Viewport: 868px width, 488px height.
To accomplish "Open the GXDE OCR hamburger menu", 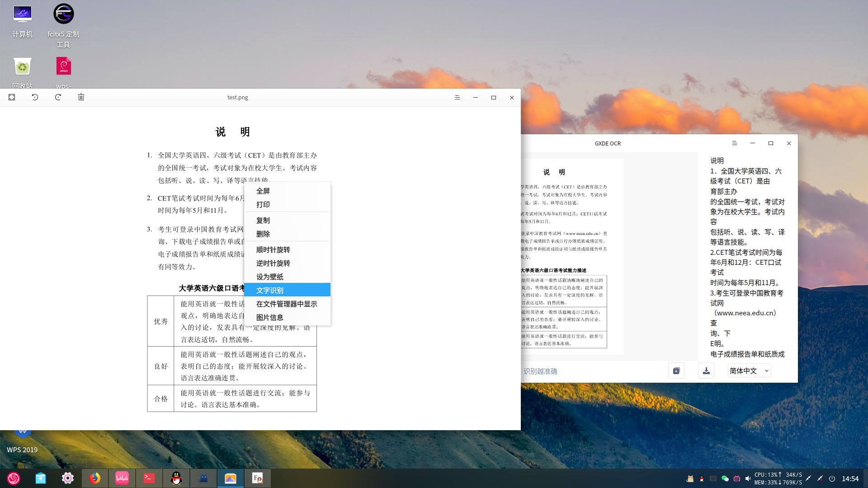I will pyautogui.click(x=734, y=143).
